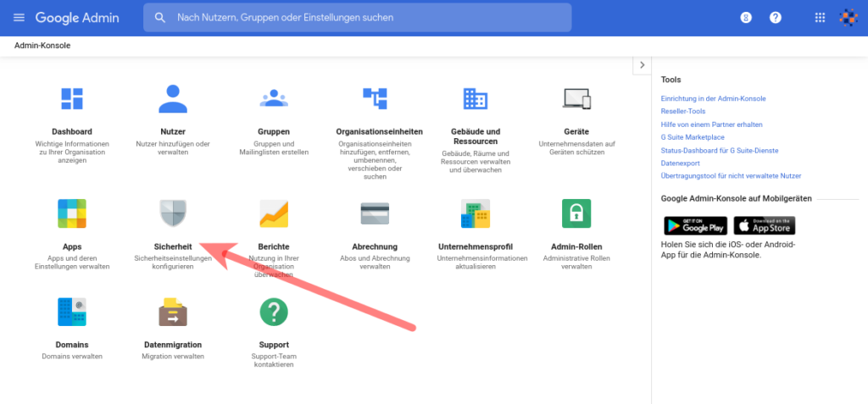Click the Organisationseinheiten title label
Image resolution: width=868 pixels, height=404 pixels.
pos(379,132)
